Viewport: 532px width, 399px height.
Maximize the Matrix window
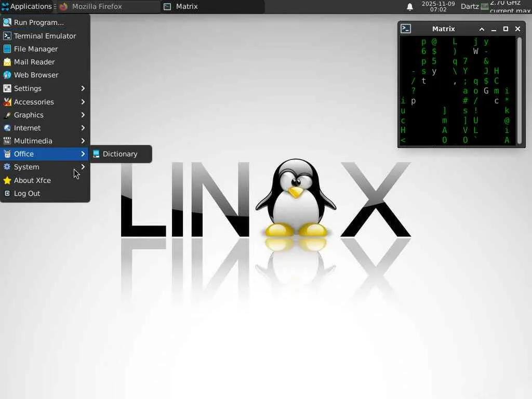pyautogui.click(x=506, y=29)
